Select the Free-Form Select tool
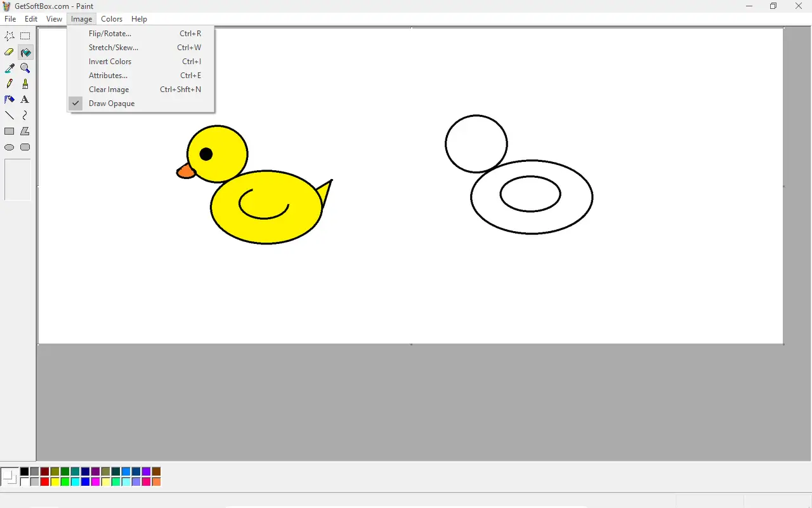The height and width of the screenshot is (508, 812). coord(10,36)
